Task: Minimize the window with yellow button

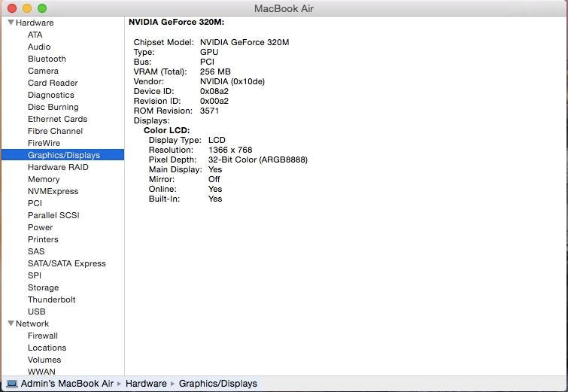Action: [x=27, y=8]
